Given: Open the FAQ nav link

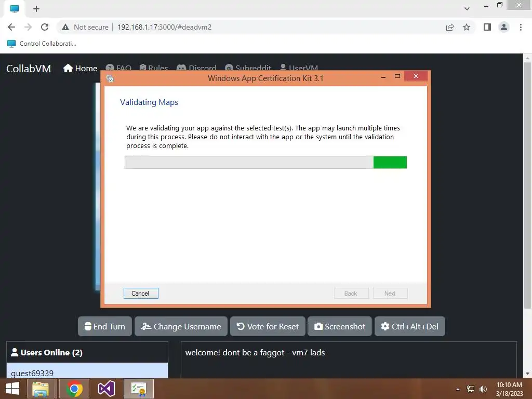Looking at the screenshot, I should click(x=118, y=68).
